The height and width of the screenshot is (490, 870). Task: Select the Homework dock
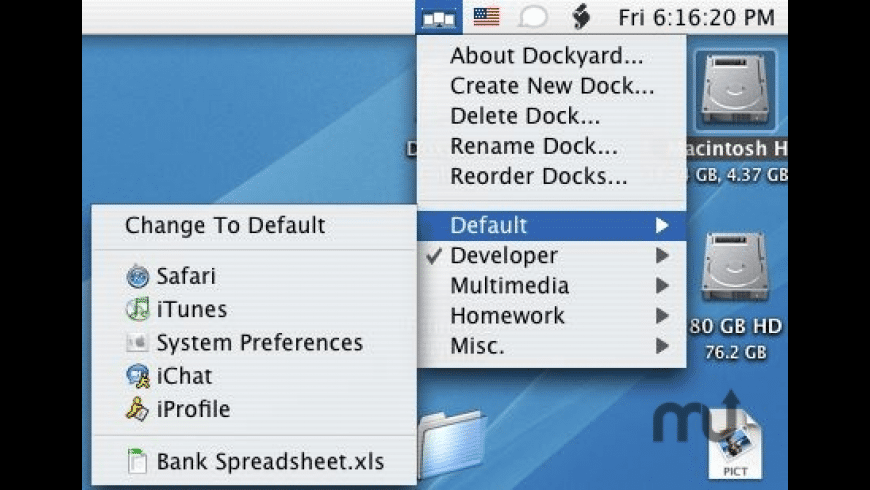pos(552,316)
